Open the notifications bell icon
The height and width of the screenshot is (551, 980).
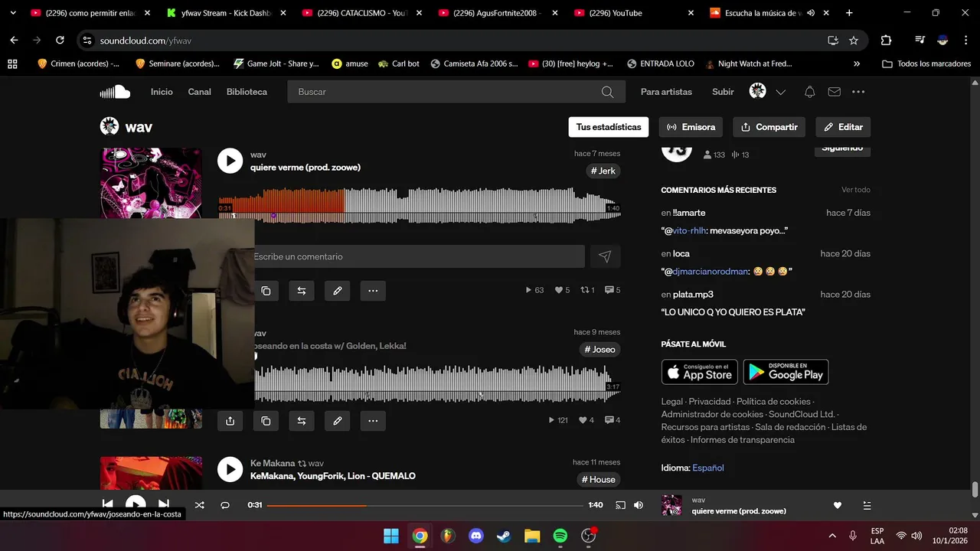pos(809,92)
